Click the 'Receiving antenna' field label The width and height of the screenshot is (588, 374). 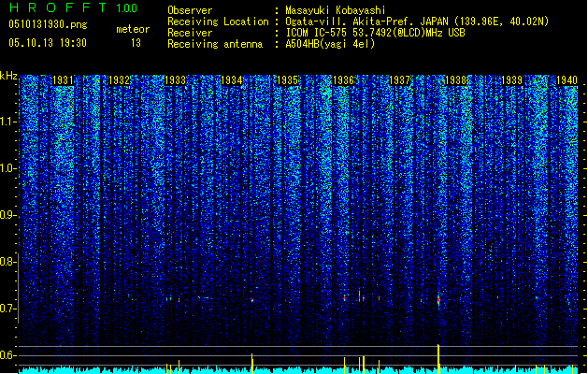(x=215, y=44)
